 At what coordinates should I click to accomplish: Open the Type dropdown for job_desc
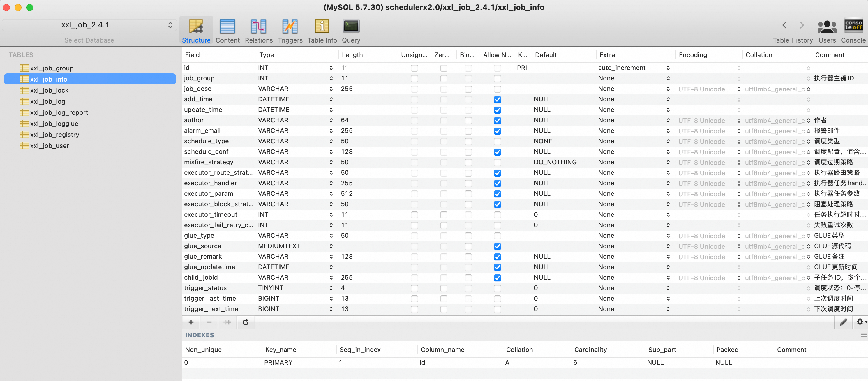coord(331,89)
